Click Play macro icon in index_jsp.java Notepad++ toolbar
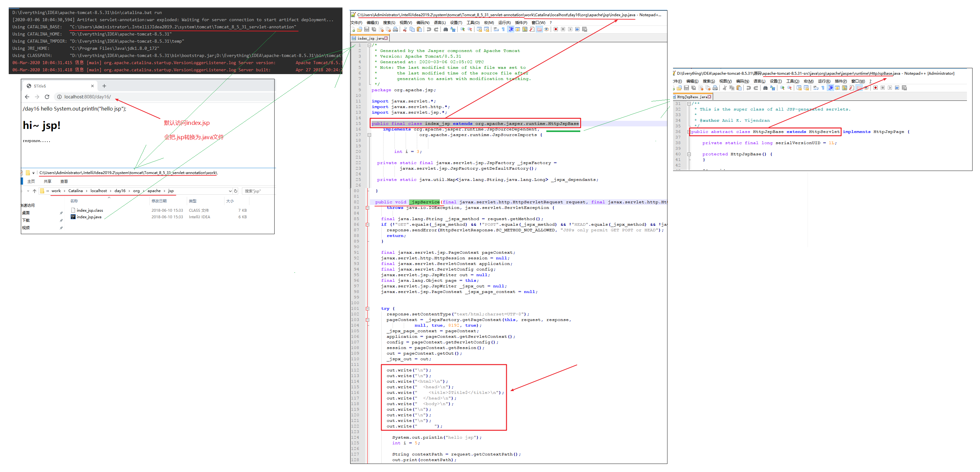The image size is (980, 472). 570,29
